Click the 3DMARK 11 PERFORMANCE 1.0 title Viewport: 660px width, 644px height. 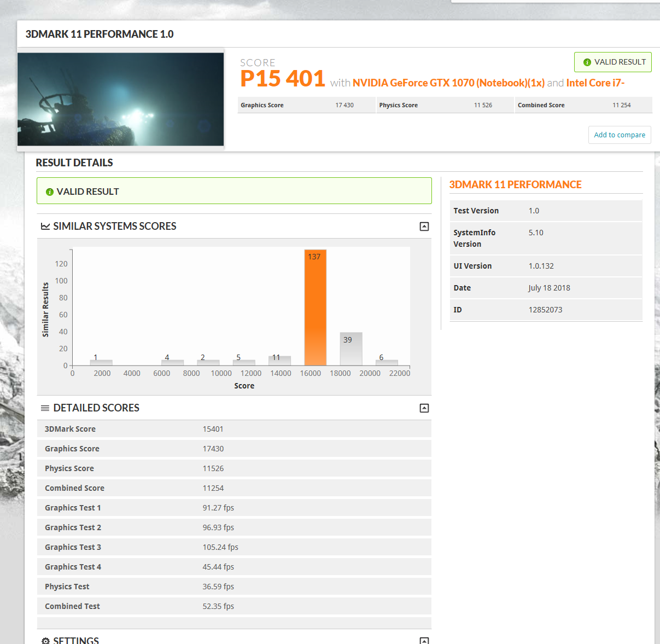pyautogui.click(x=100, y=34)
